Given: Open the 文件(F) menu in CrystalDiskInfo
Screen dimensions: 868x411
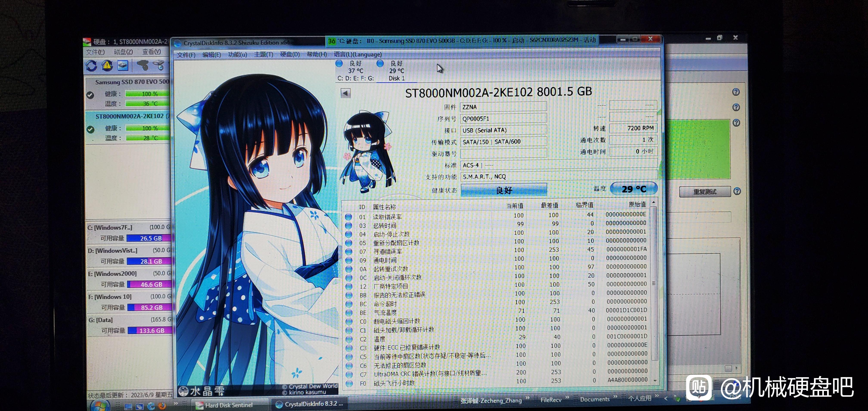Looking at the screenshot, I should tap(186, 55).
